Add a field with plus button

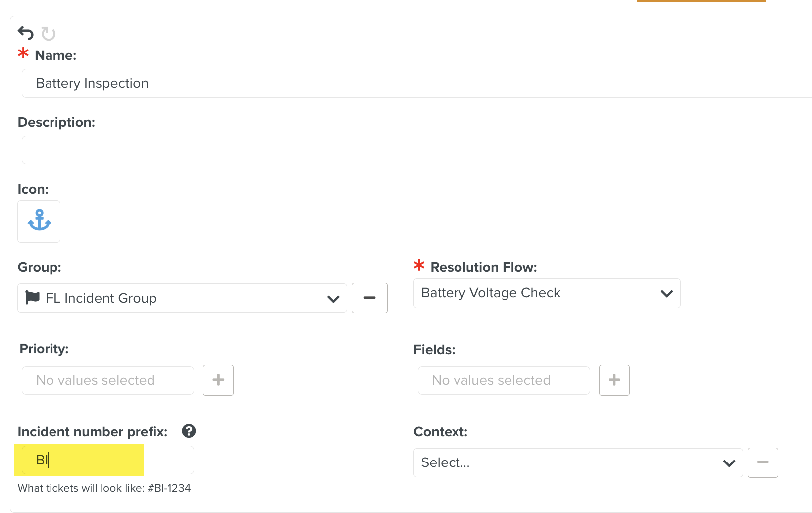coord(614,380)
